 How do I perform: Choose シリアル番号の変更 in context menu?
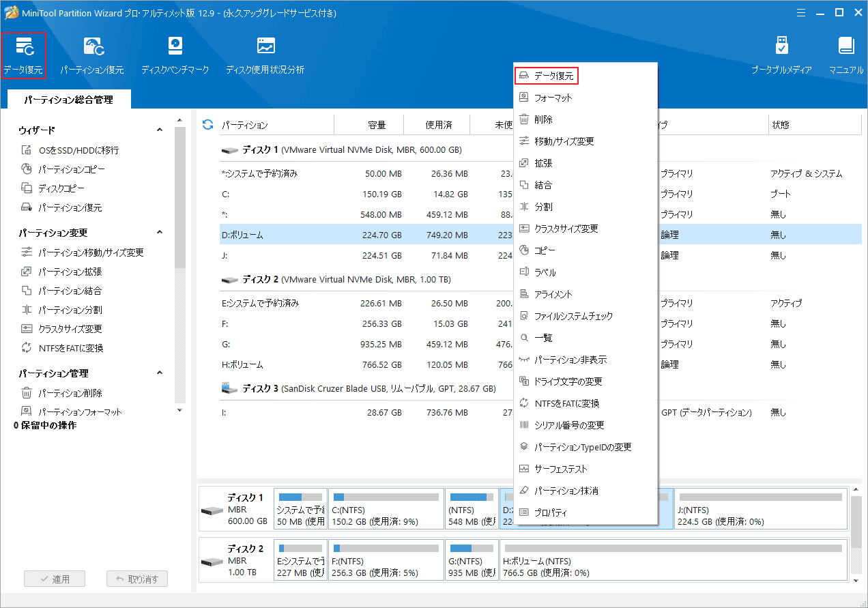click(x=585, y=425)
